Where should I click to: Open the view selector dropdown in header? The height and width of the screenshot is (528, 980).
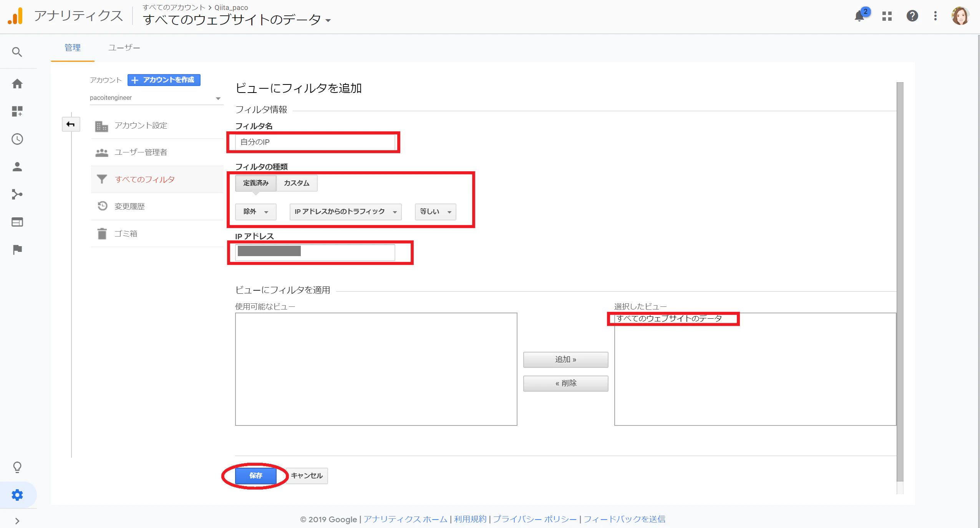pos(237,20)
